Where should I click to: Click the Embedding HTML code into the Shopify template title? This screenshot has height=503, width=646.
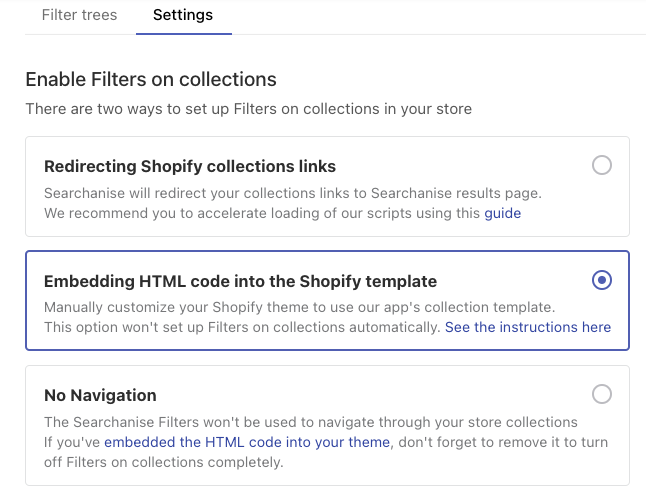pos(240,281)
